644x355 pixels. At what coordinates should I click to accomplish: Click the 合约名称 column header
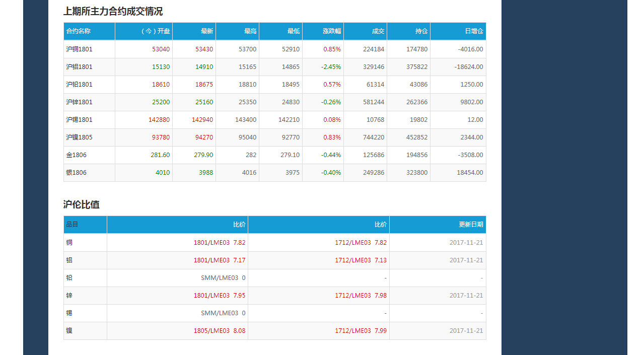[x=78, y=31]
